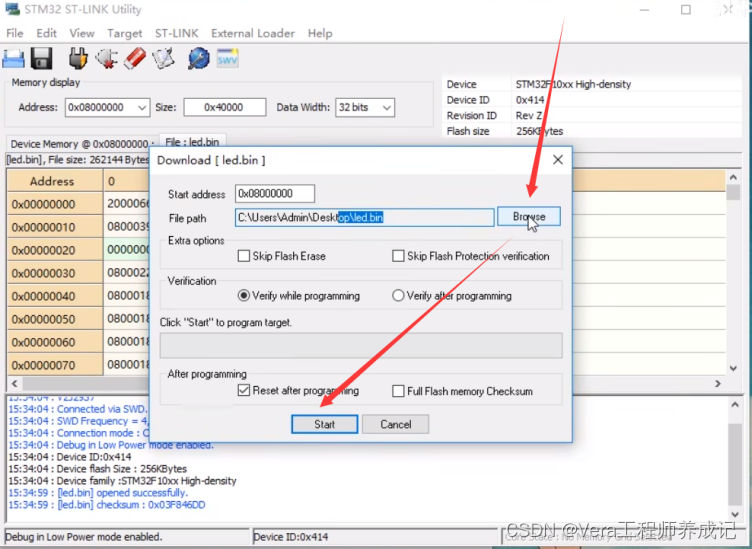The height and width of the screenshot is (549, 752).
Task: Click the Program verify toolbar icon
Action: coord(164,58)
